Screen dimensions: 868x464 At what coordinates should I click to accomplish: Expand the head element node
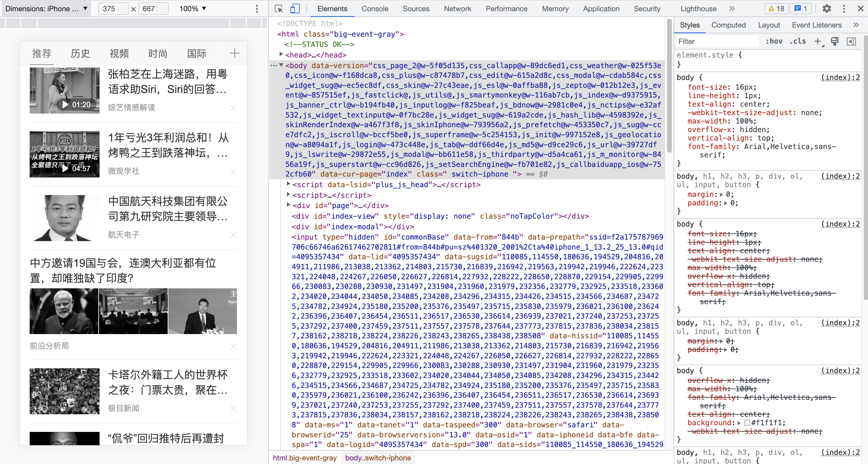281,54
